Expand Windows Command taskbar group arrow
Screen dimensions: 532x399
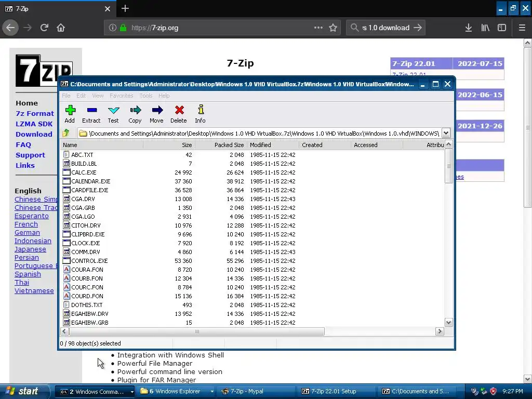click(132, 392)
